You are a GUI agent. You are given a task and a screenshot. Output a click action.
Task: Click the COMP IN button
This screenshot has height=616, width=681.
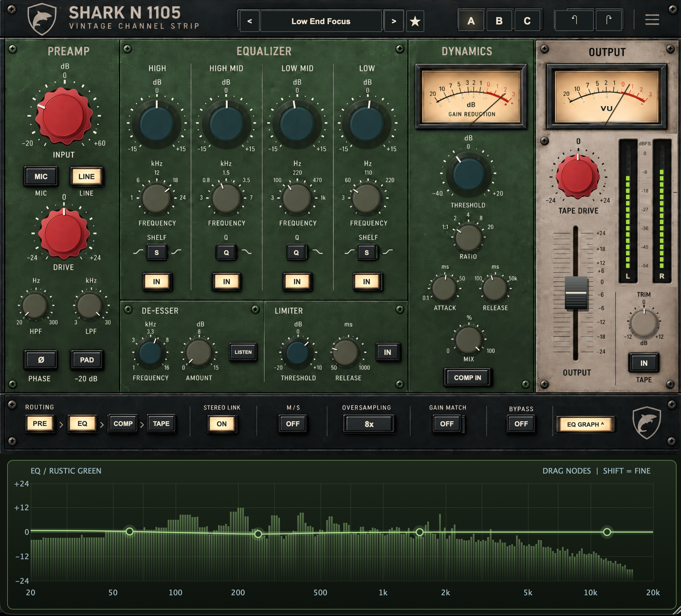point(467,378)
